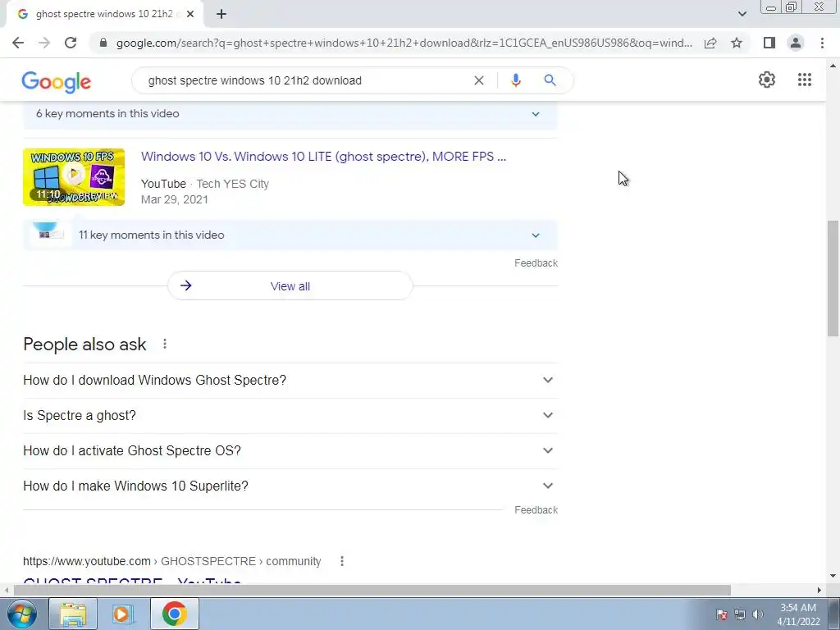Click inside the Google search box
Viewport: 840px width, 630px height.
coord(305,80)
